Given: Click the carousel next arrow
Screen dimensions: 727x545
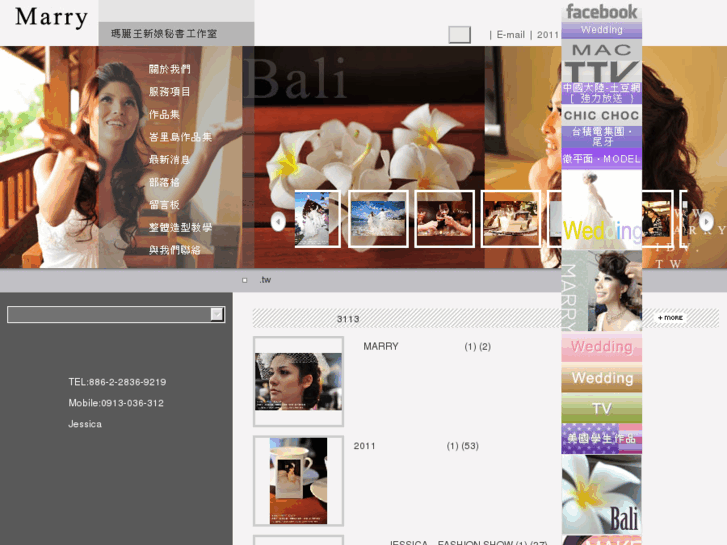Looking at the screenshot, I should pyautogui.click(x=706, y=221).
